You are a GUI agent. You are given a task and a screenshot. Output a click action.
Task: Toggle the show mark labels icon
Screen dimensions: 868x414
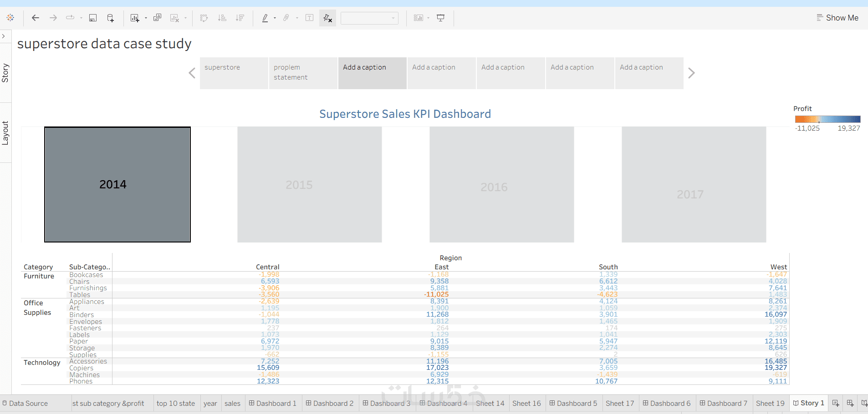point(310,18)
